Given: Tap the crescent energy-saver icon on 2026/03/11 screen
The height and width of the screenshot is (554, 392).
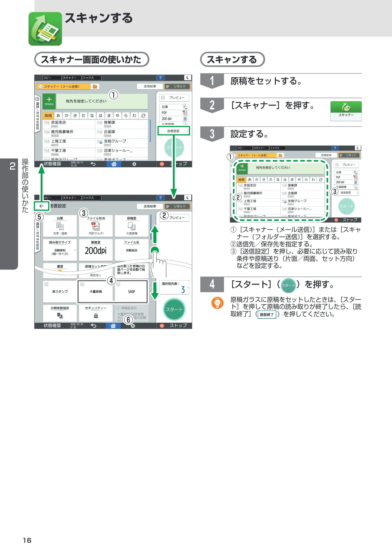Looking at the screenshot, I should [x=188, y=77].
